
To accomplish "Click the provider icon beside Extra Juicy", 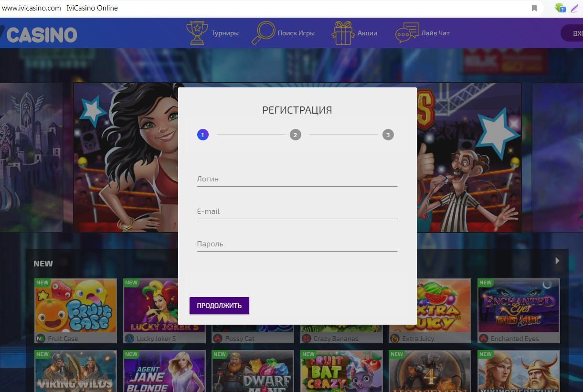I will click(x=395, y=339).
